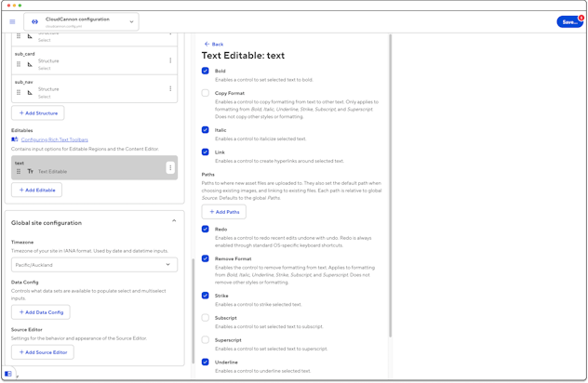Screen dimensions: 588x383
Task: Click the Data Config label
Action: (x=25, y=283)
